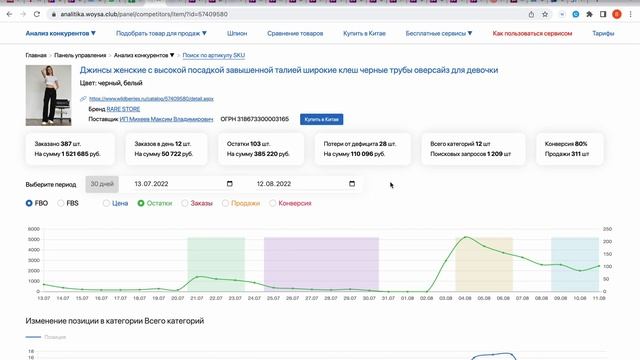Open the blue round extension icon
640x360 pixels.
576,14
